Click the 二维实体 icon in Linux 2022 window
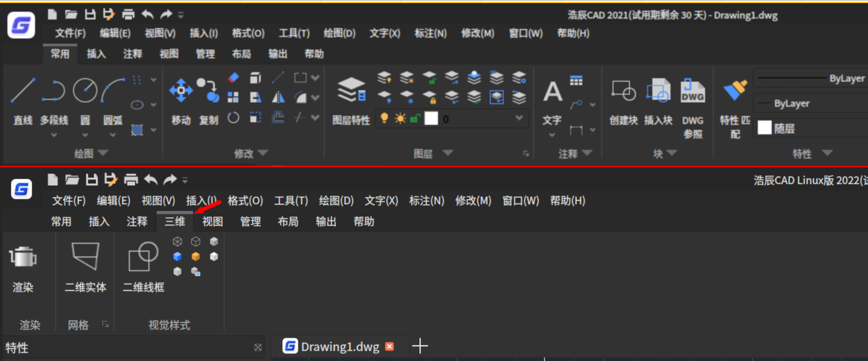Viewport: 868px width, 361px height. point(86,267)
